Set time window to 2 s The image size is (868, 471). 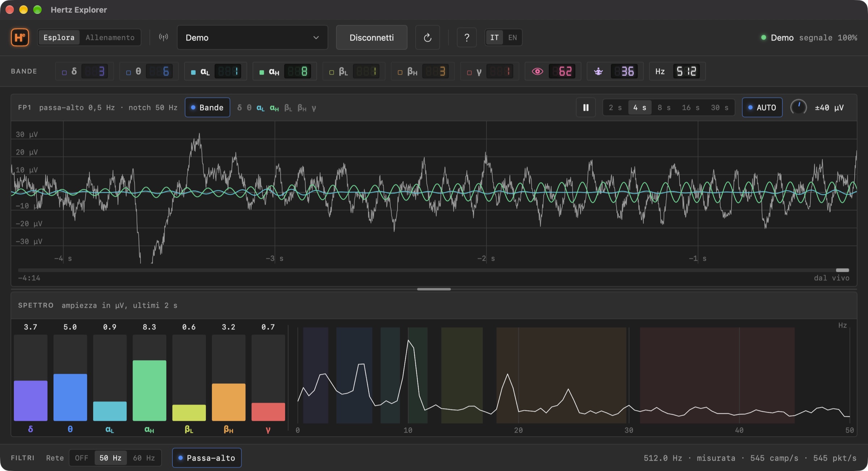[x=615, y=108]
